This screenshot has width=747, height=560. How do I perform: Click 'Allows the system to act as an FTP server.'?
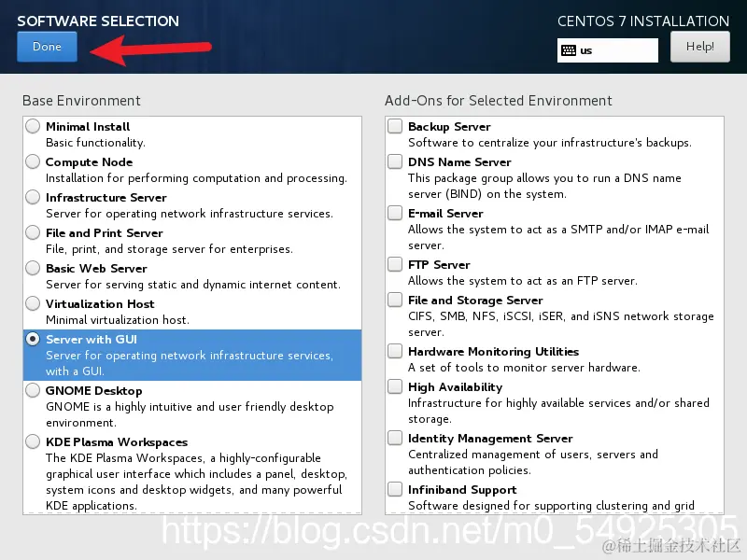(523, 281)
